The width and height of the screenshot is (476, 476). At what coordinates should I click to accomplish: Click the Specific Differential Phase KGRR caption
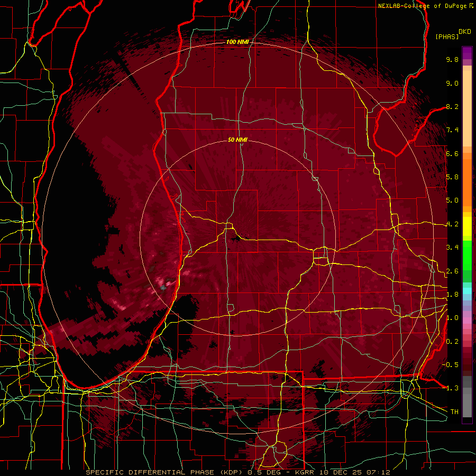(237, 472)
